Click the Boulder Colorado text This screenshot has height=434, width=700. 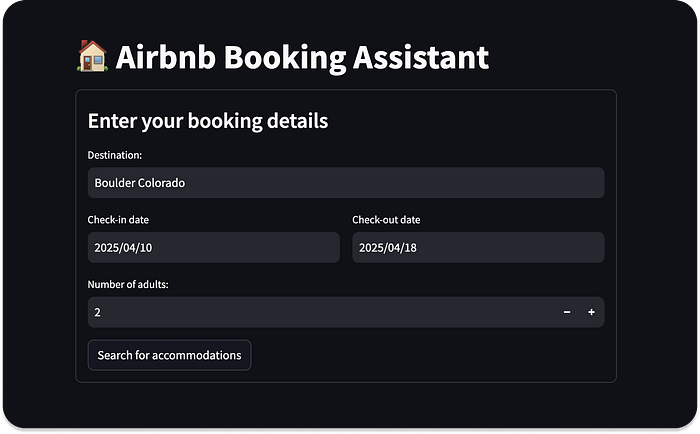coord(140,183)
